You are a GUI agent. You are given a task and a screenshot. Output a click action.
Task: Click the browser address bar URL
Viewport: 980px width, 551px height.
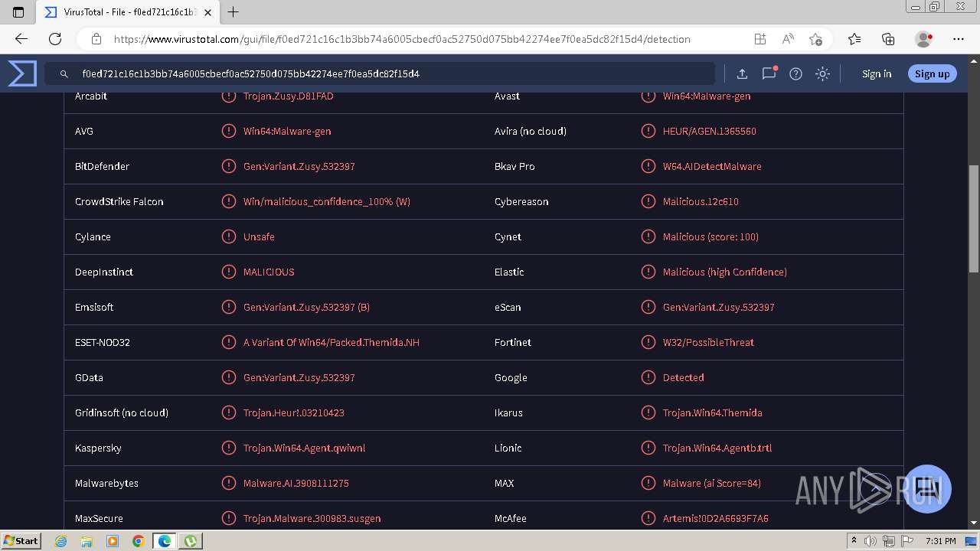point(402,39)
